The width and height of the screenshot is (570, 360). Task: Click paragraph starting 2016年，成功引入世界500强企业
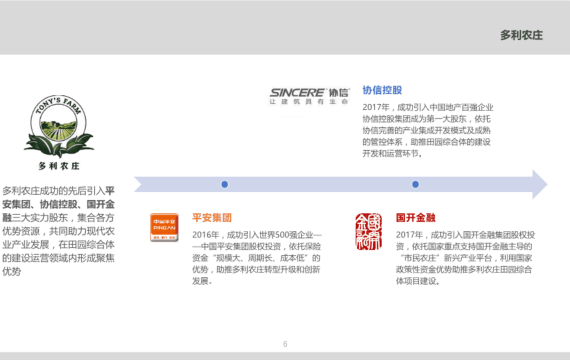tap(257, 258)
